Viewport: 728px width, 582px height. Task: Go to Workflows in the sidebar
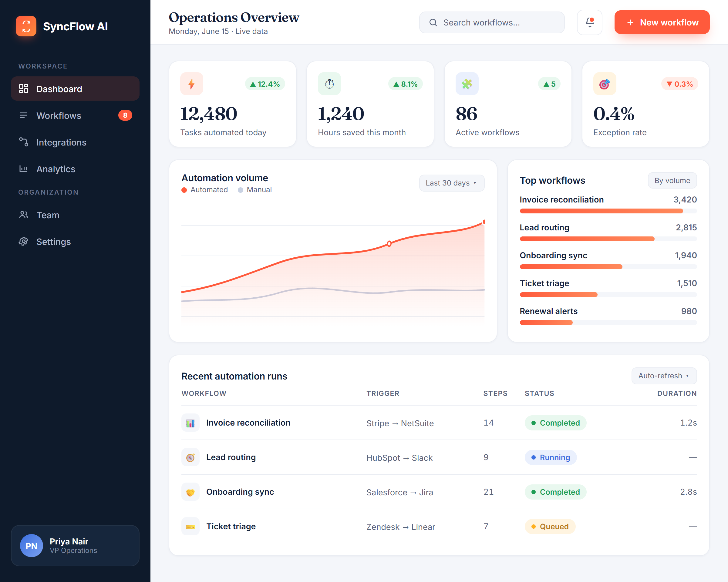coord(75,115)
